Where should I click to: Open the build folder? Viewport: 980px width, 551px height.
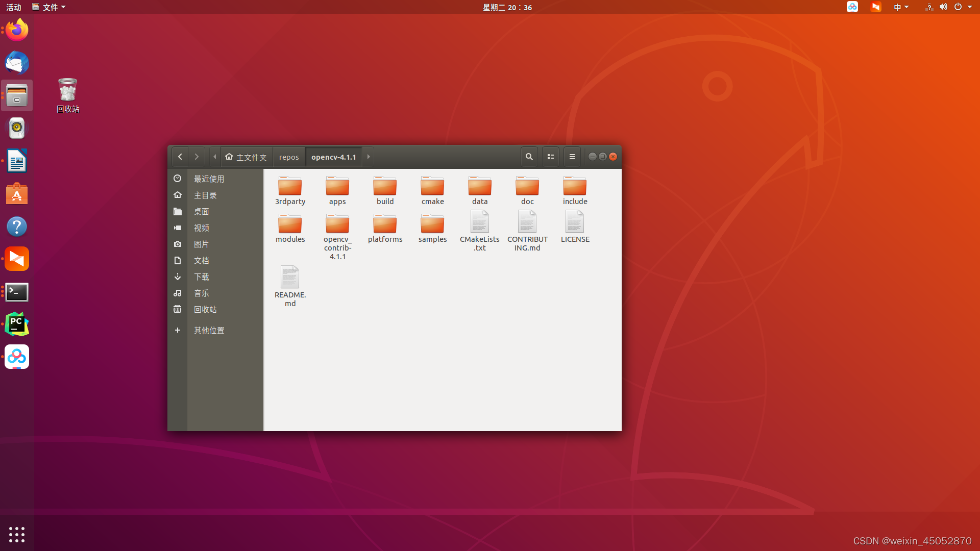click(385, 190)
